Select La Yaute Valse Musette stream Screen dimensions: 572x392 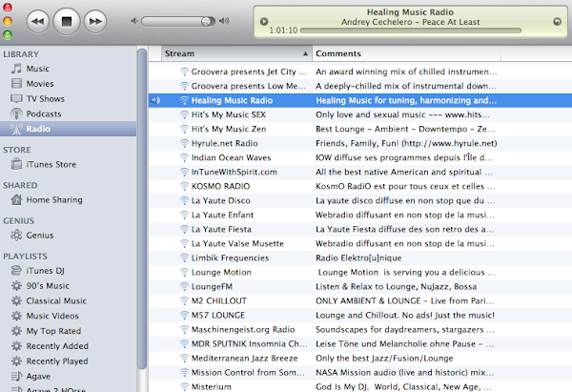point(360,243)
